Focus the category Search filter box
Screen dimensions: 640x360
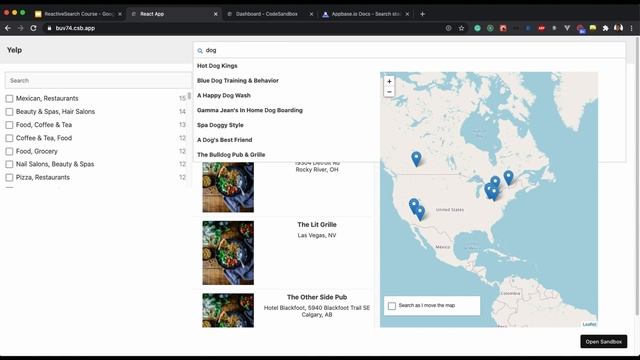(x=98, y=80)
